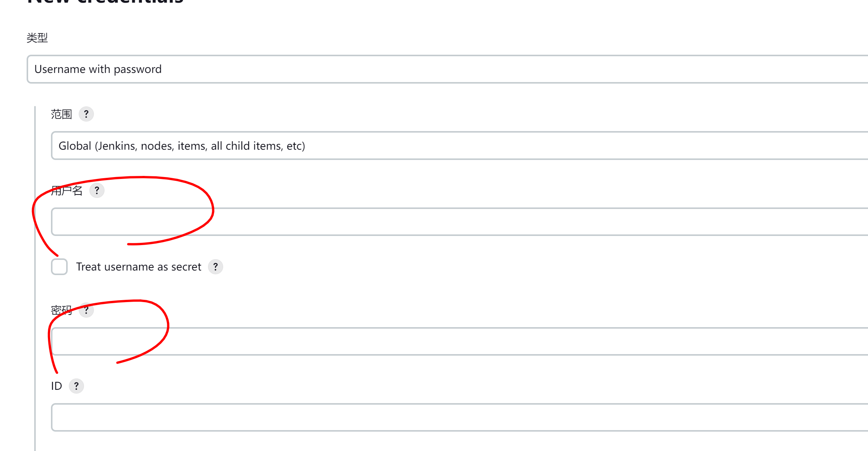
Task: Focus the ID text input
Action: 459,417
